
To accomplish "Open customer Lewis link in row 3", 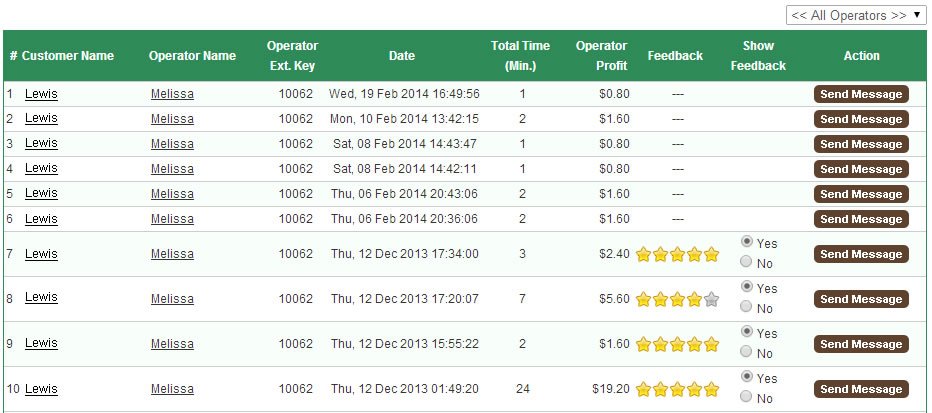I will (41, 143).
